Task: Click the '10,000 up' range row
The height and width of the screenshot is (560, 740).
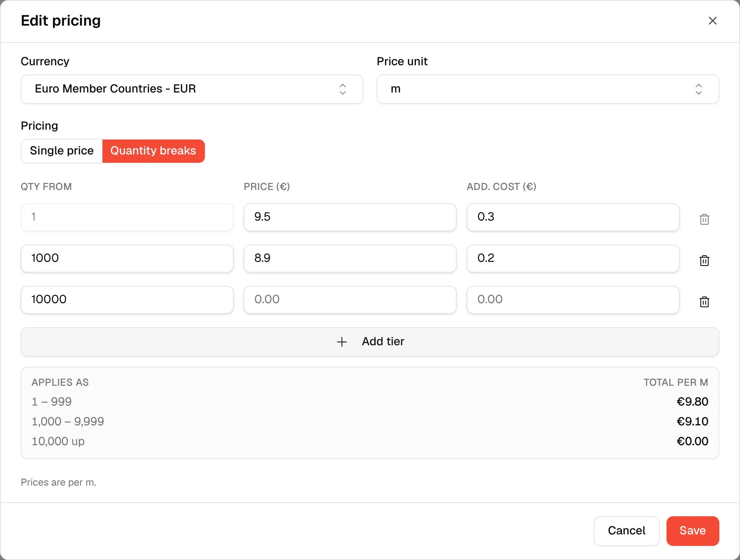Action: [370, 441]
